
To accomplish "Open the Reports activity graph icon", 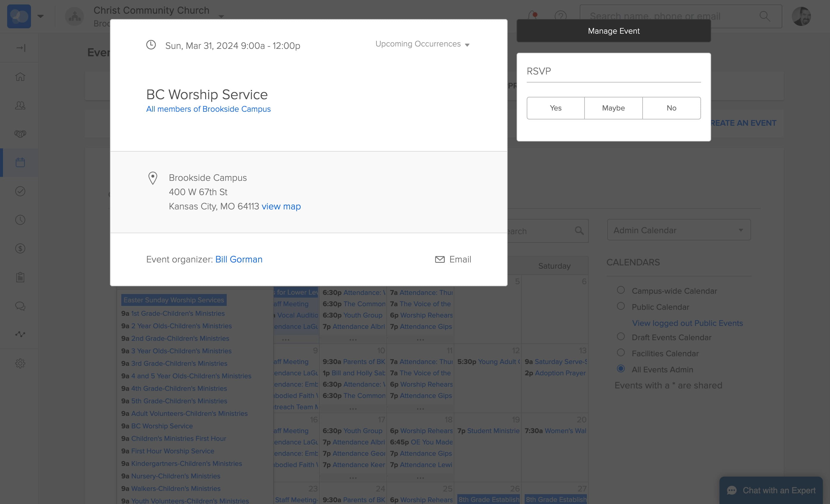I will 20,334.
